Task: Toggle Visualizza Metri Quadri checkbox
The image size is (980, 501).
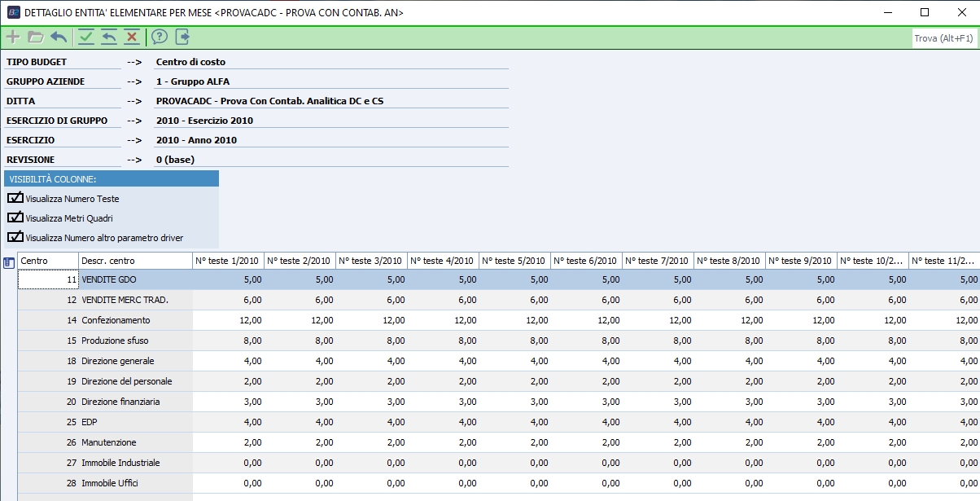Action: point(15,218)
